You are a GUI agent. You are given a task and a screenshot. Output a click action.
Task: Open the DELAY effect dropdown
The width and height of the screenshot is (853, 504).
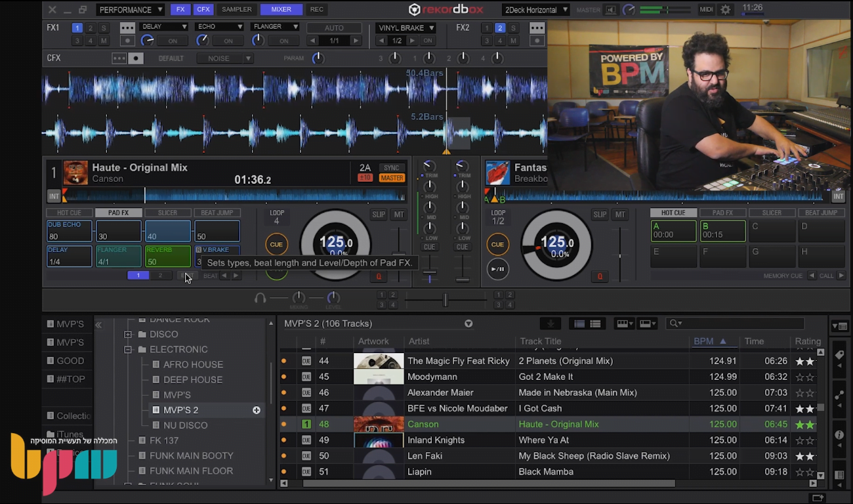[x=163, y=27]
